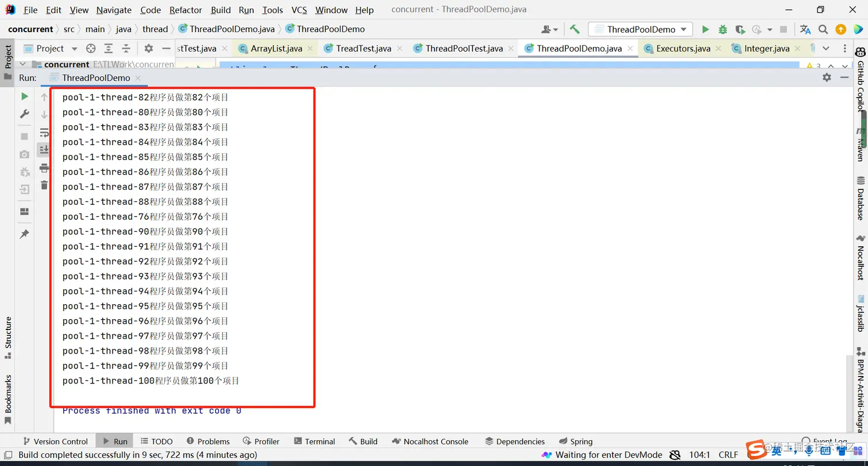Click the grey Stop square in main toolbar
The width and height of the screenshot is (868, 466).
[x=784, y=29]
